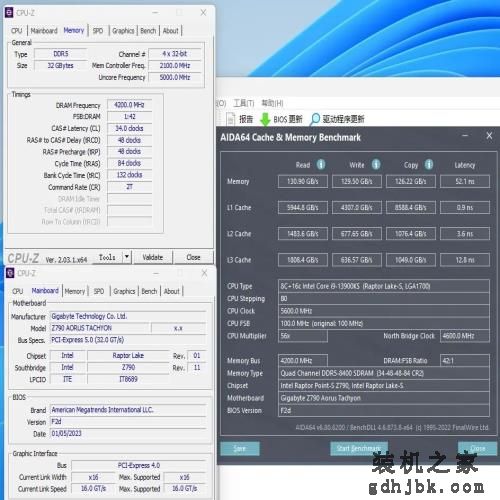Click the Close button at AIDA64 bottom right
500x500 pixels.
[x=478, y=448]
